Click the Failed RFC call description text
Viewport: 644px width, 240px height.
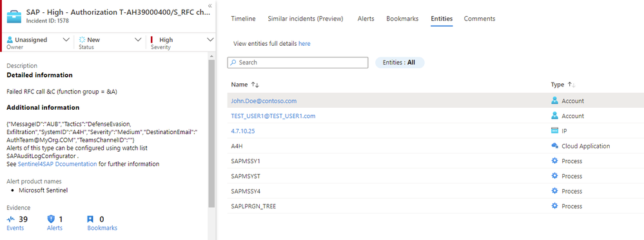pyautogui.click(x=62, y=92)
